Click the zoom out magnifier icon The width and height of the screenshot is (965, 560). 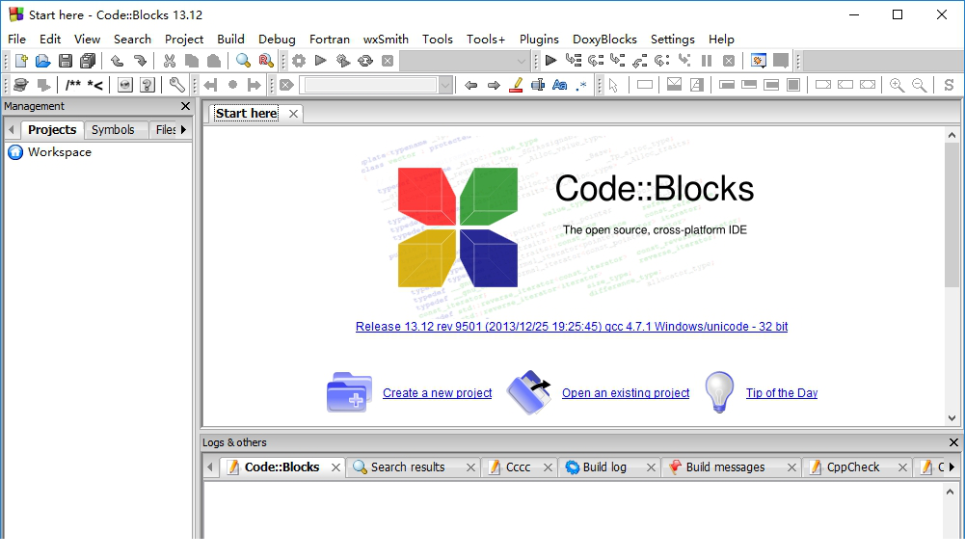tap(919, 85)
